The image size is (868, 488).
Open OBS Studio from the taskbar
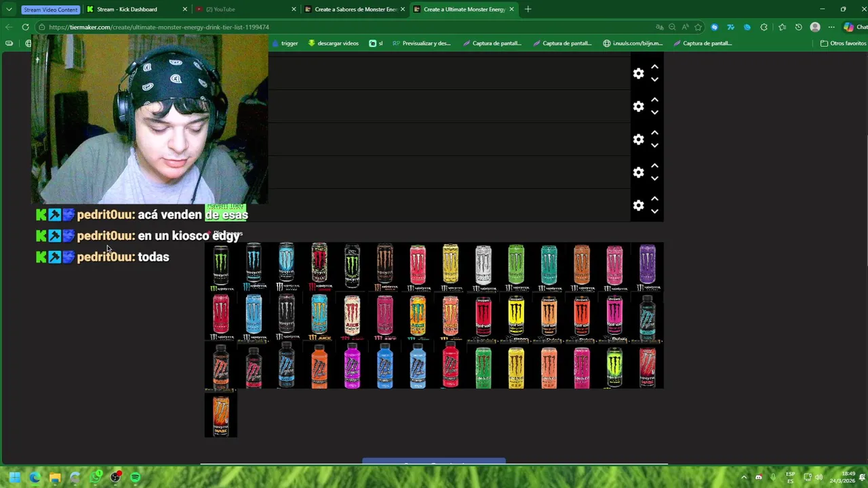pos(116,477)
